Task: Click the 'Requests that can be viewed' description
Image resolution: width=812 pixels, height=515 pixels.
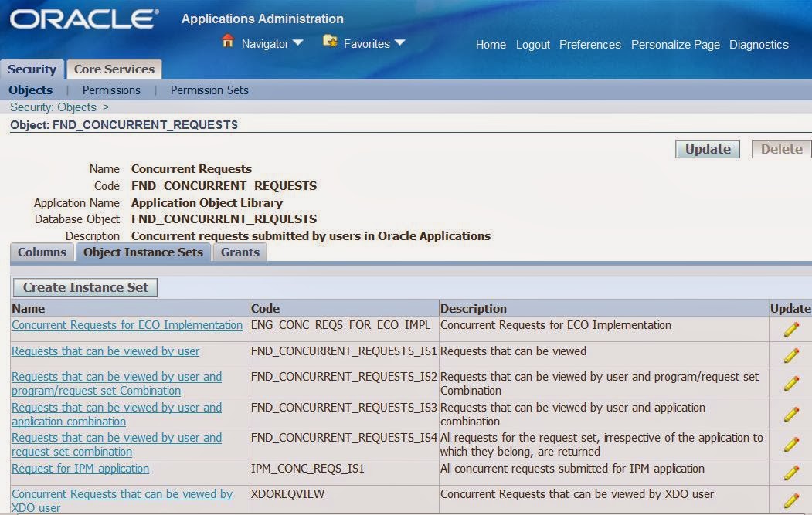Action: (x=513, y=351)
